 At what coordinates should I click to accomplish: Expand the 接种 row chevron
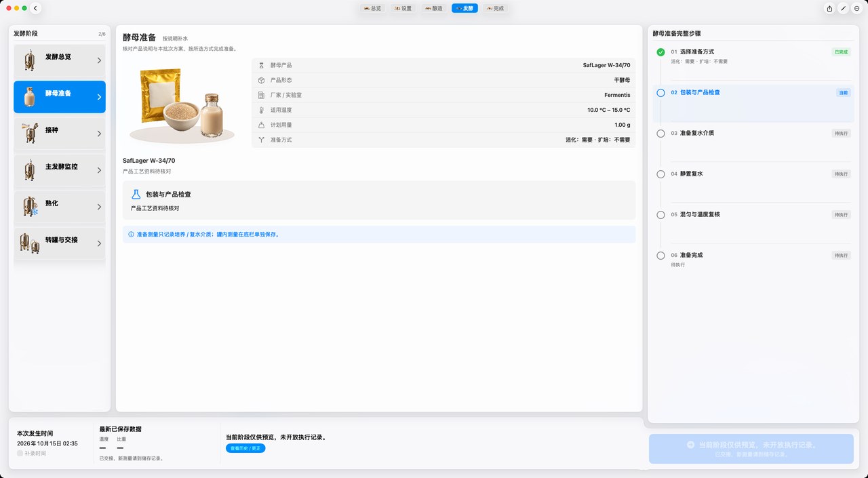(99, 134)
